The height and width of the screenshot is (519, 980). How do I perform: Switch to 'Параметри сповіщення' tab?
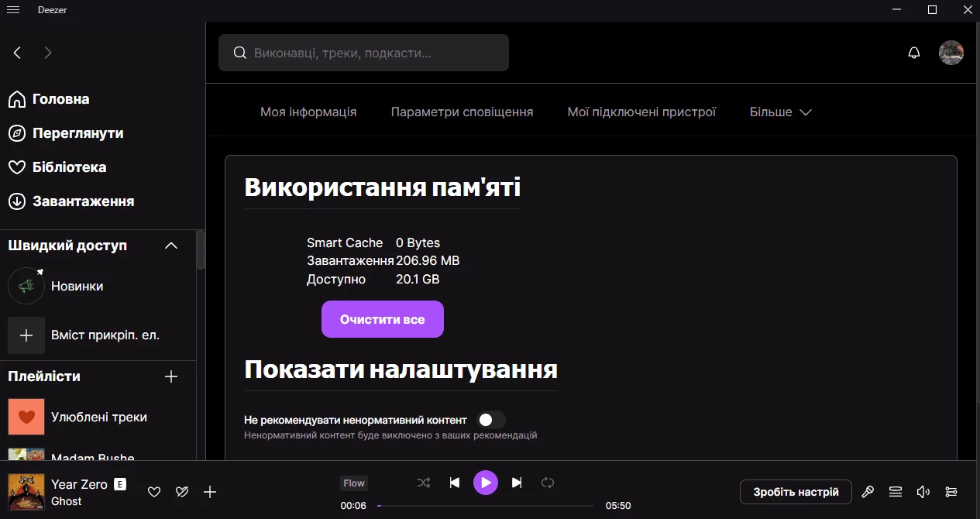tap(462, 112)
